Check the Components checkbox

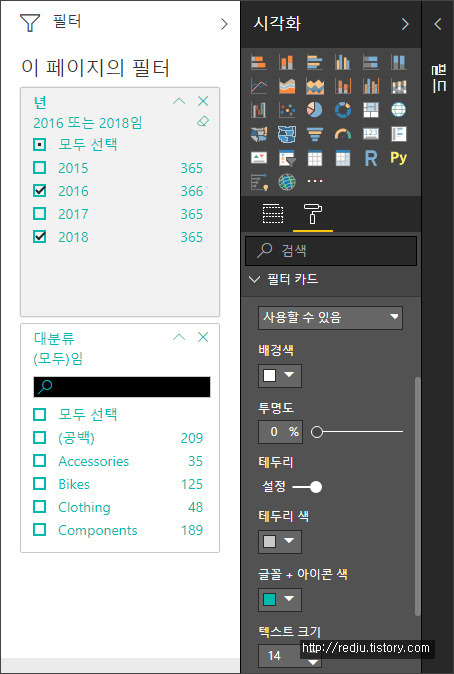[40, 530]
